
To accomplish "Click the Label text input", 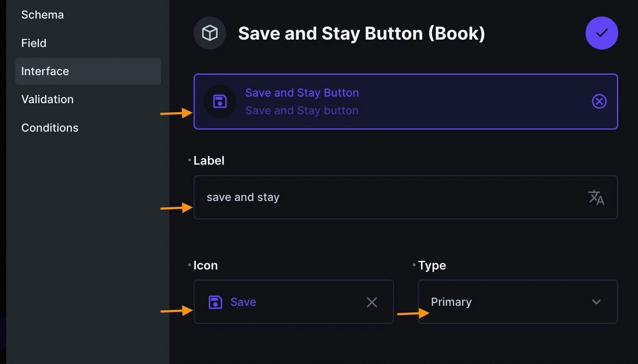I will pyautogui.click(x=388, y=198).
